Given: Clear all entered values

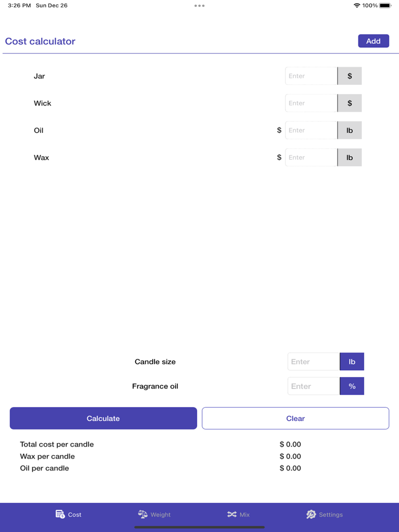Looking at the screenshot, I should click(x=295, y=418).
